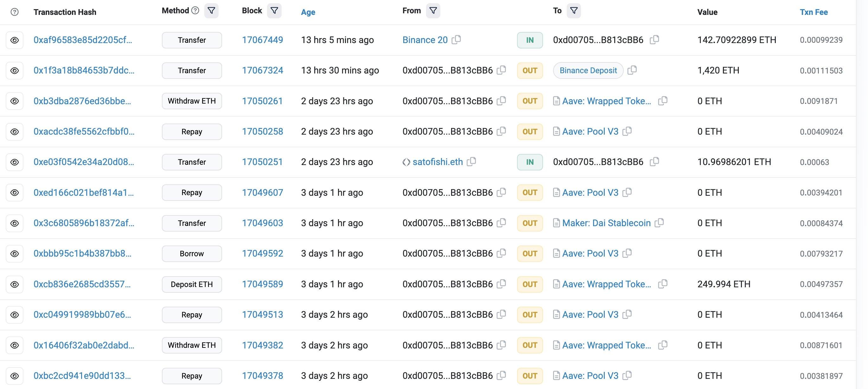Switch Age column to timestamp display

pyautogui.click(x=308, y=12)
